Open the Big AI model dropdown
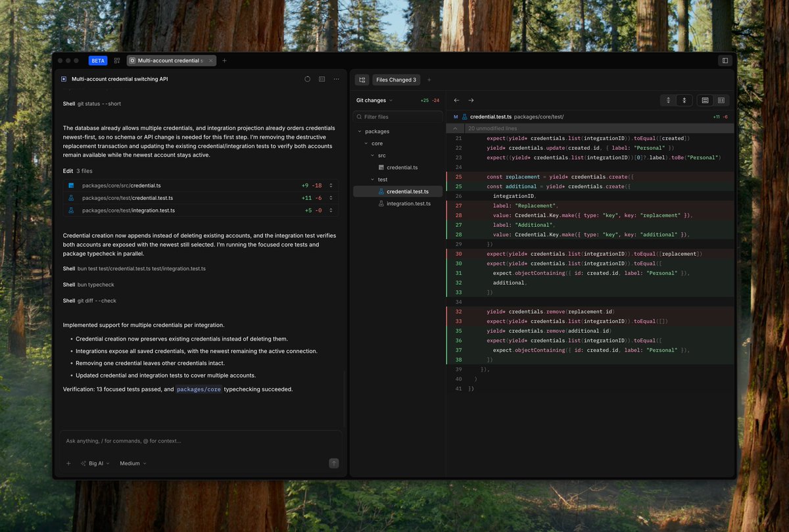Viewport: 789px width, 532px height. pyautogui.click(x=95, y=464)
